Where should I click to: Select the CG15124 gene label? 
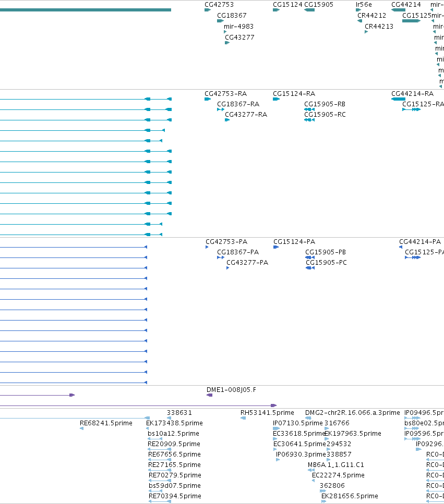(x=287, y=5)
